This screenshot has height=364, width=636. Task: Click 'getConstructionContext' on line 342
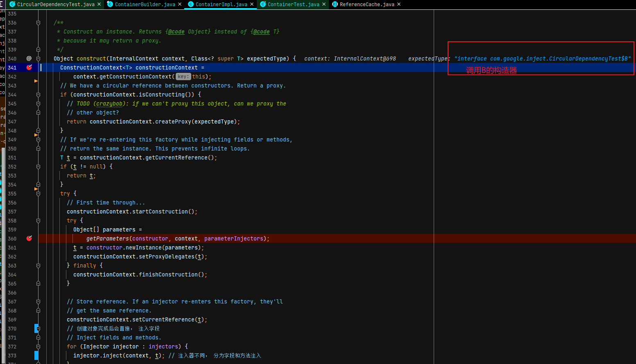tap(136, 76)
